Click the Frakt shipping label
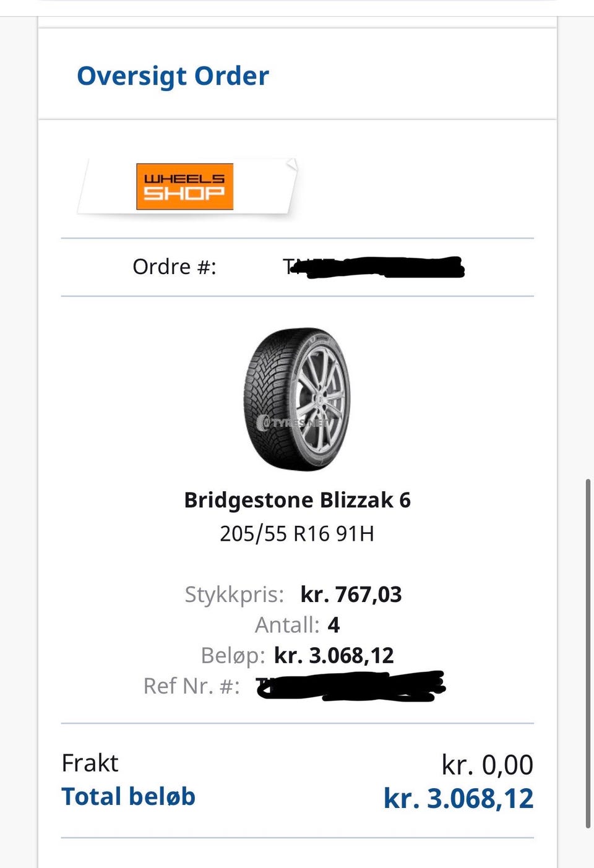Image resolution: width=594 pixels, height=868 pixels. pyautogui.click(x=90, y=763)
